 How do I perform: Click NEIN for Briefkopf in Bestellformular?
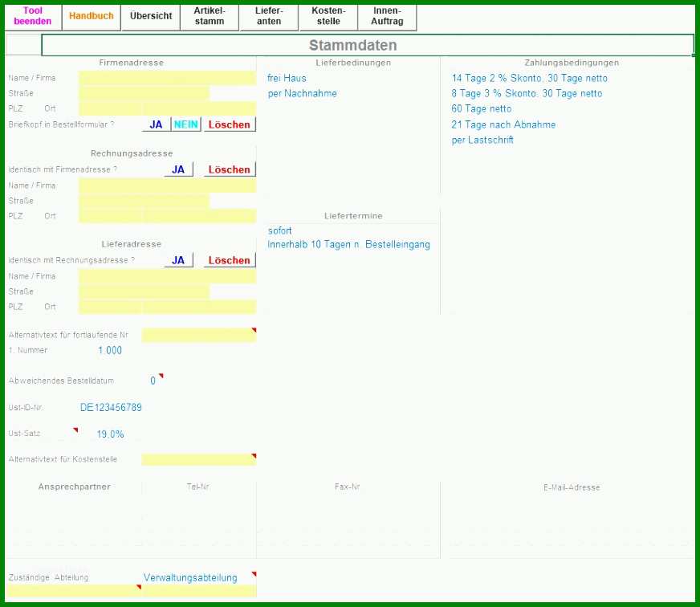(185, 124)
